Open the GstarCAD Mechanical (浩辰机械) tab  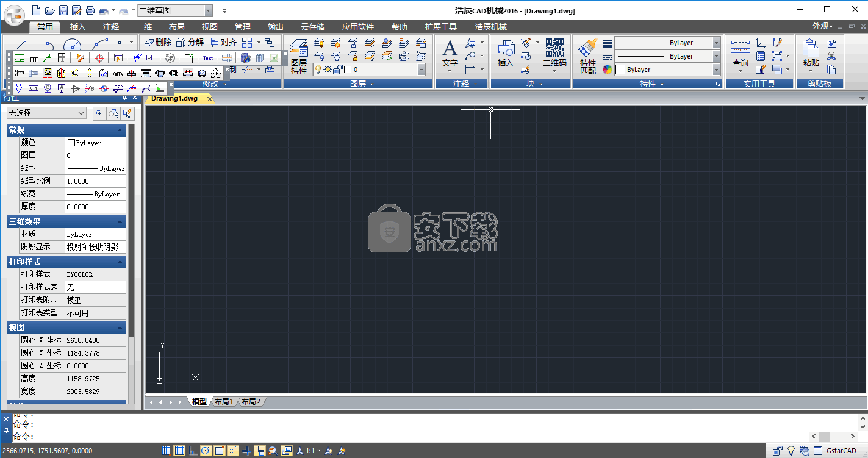coord(491,27)
